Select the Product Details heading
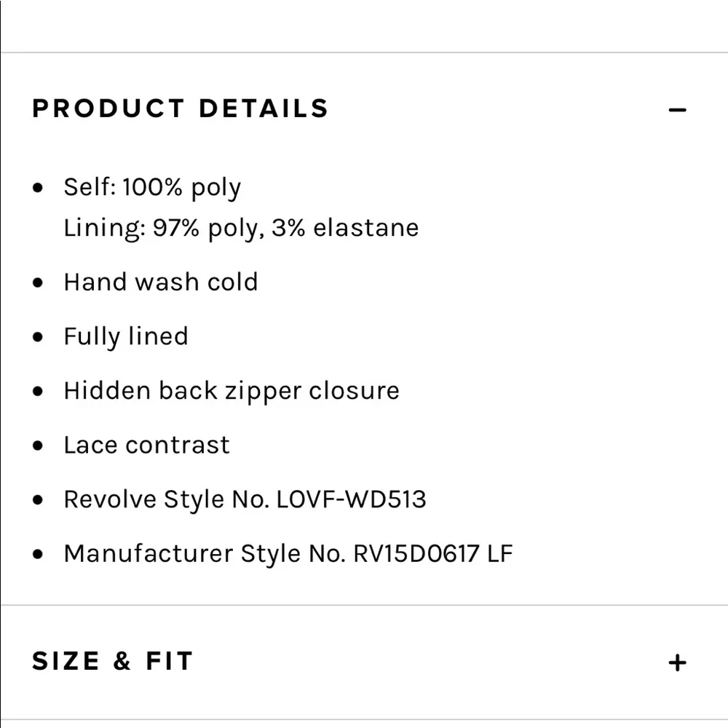Image resolution: width=728 pixels, height=728 pixels. coord(179,108)
